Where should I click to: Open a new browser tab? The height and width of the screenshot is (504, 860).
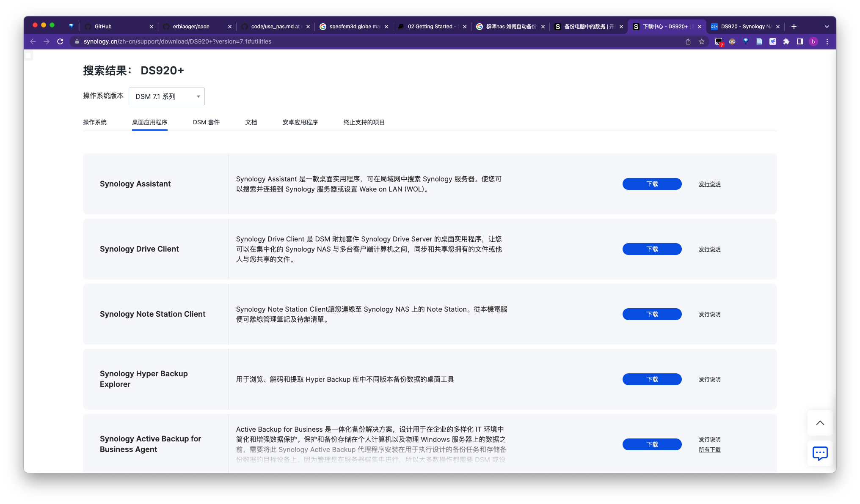click(794, 27)
